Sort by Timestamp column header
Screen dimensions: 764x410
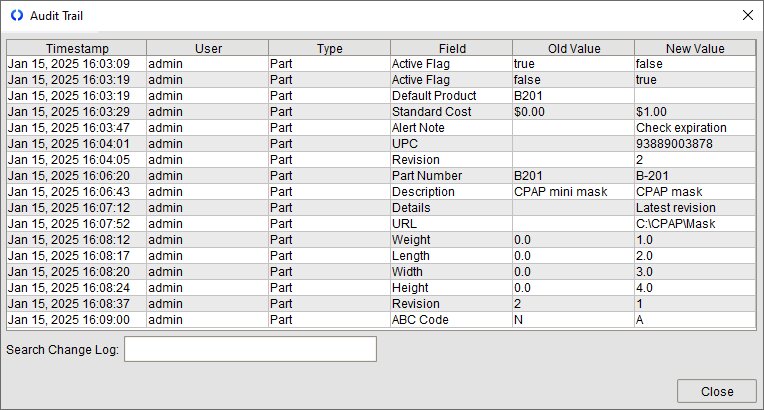(x=77, y=48)
